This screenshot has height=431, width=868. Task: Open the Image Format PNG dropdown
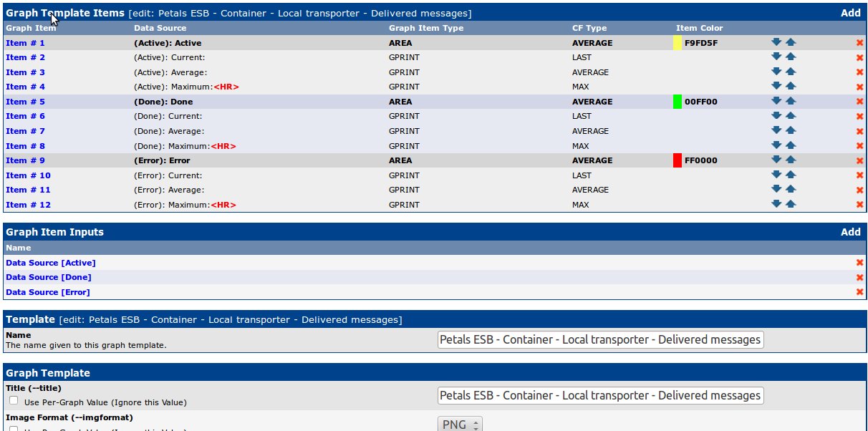point(460,425)
